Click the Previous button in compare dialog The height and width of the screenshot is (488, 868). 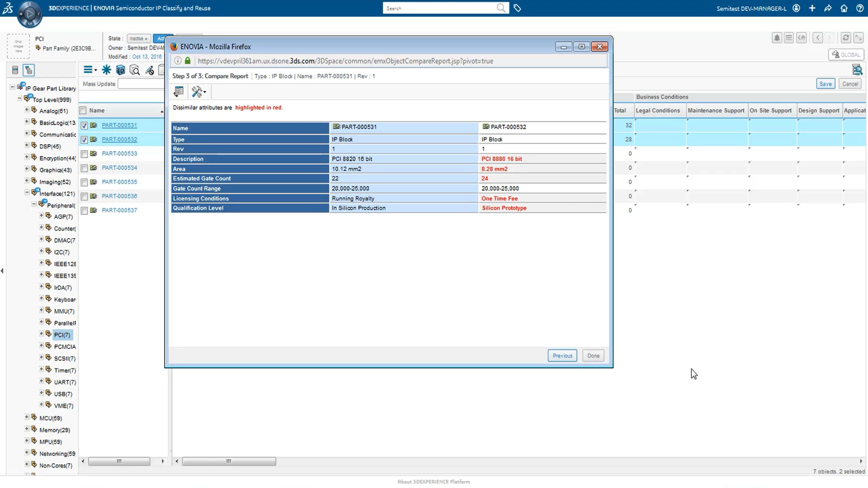(562, 356)
